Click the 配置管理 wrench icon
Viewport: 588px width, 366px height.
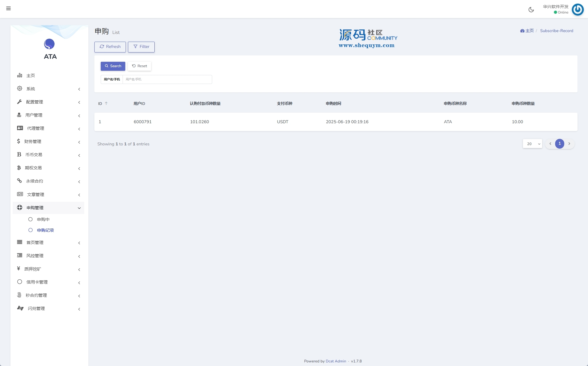point(20,102)
